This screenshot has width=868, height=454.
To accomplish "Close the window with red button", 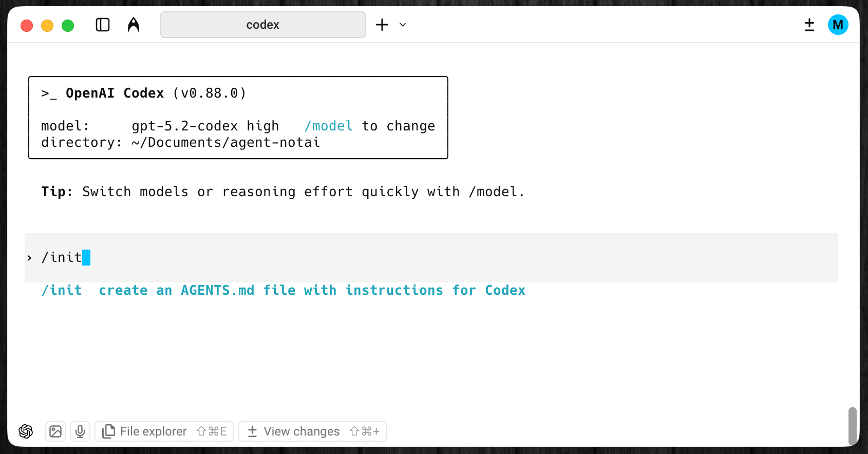I will [27, 25].
